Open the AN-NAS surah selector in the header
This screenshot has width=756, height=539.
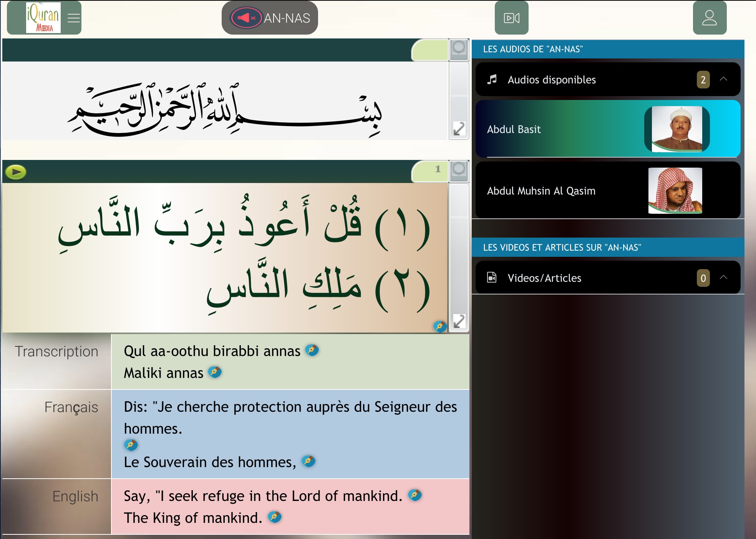pyautogui.click(x=287, y=18)
